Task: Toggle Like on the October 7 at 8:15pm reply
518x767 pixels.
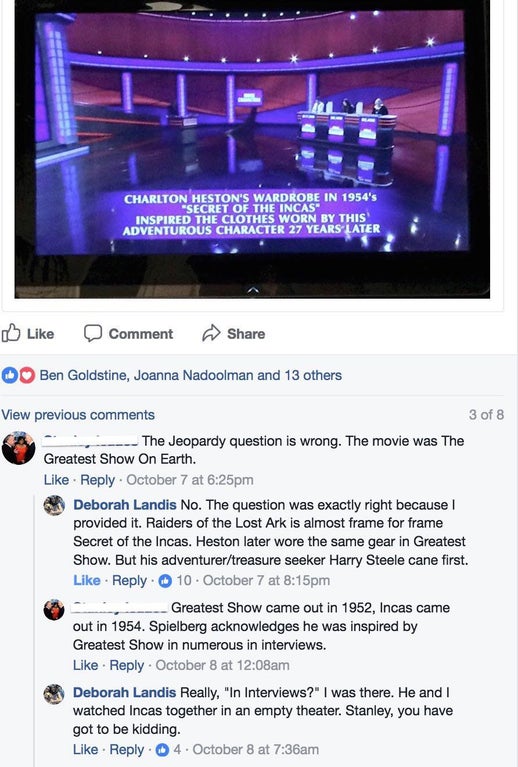Action: [x=87, y=581]
